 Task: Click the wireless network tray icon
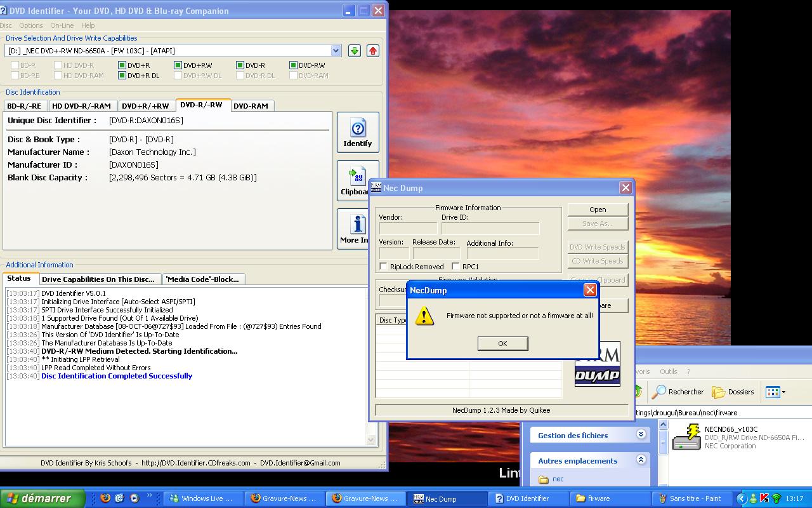point(776,498)
